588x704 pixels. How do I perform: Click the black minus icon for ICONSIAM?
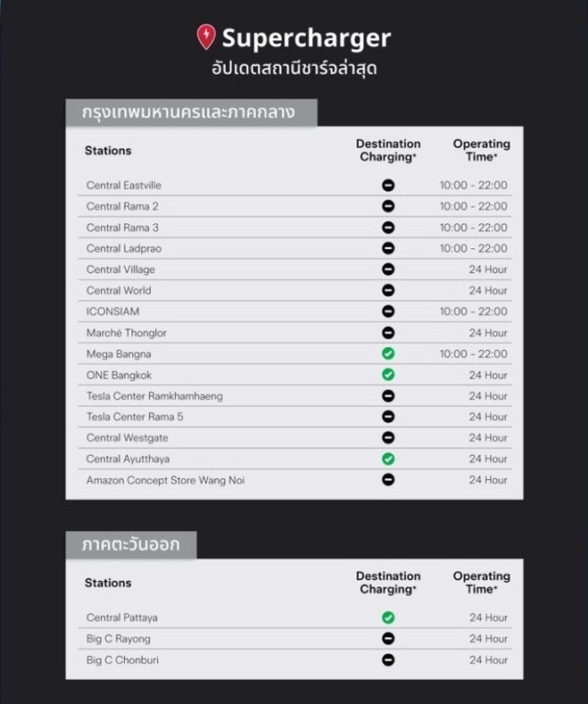pos(388,311)
